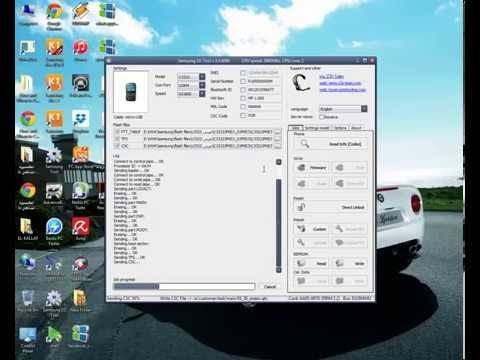The height and width of the screenshot is (360, 480).
Task: Click the Serial Number input field
Action: click(x=263, y=81)
